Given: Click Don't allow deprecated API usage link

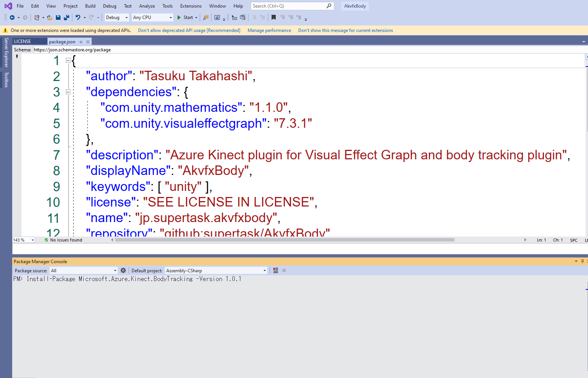Looking at the screenshot, I should [189, 30].
